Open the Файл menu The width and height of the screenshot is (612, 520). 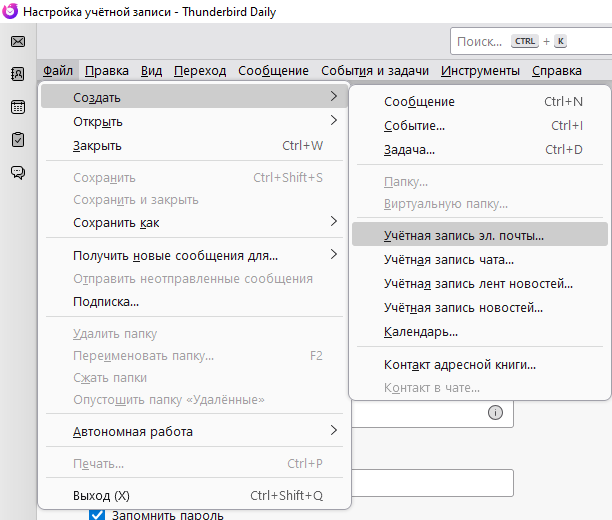[58, 71]
